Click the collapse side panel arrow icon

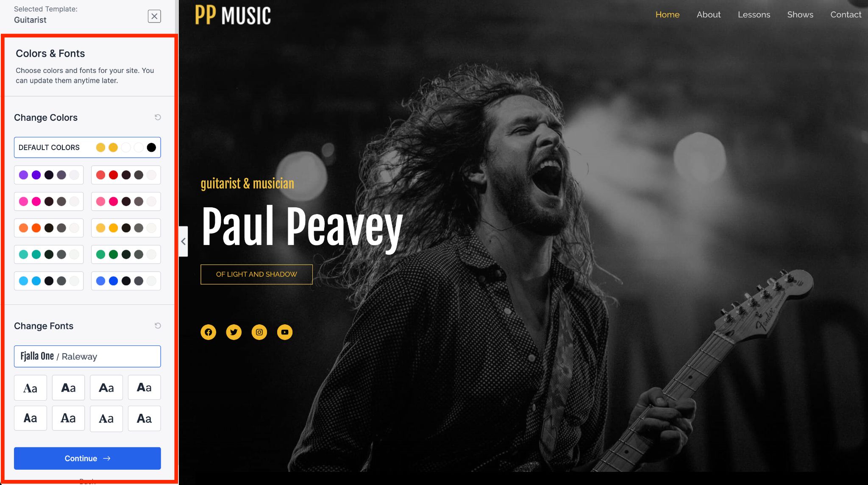(x=183, y=242)
